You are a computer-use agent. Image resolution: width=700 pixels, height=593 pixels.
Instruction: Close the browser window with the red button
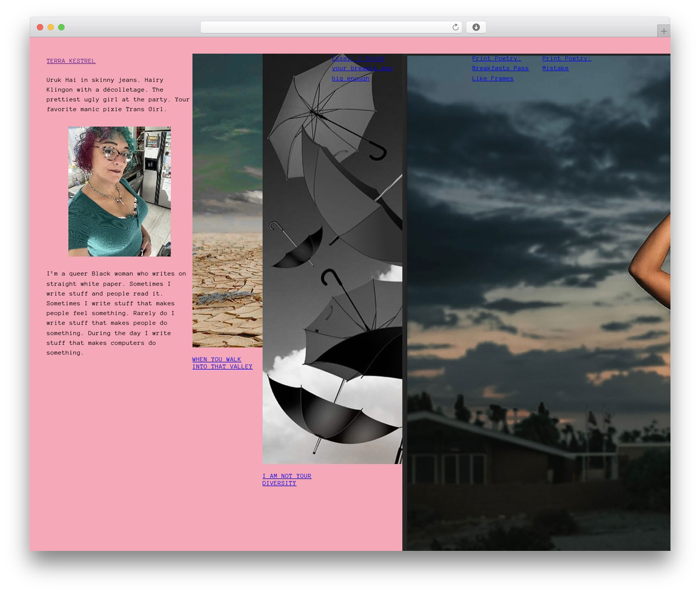tap(40, 27)
